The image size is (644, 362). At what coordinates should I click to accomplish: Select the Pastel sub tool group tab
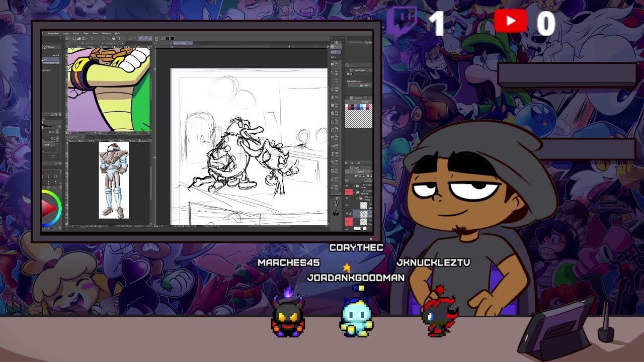click(52, 47)
